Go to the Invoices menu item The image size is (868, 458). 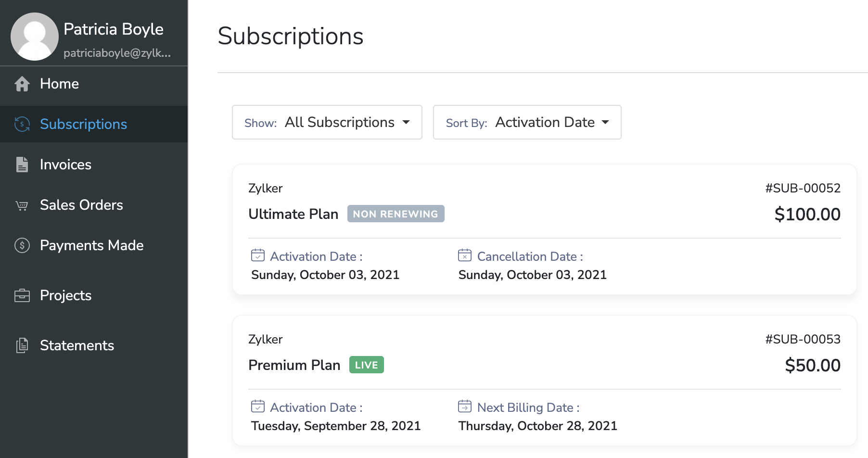pos(65,165)
